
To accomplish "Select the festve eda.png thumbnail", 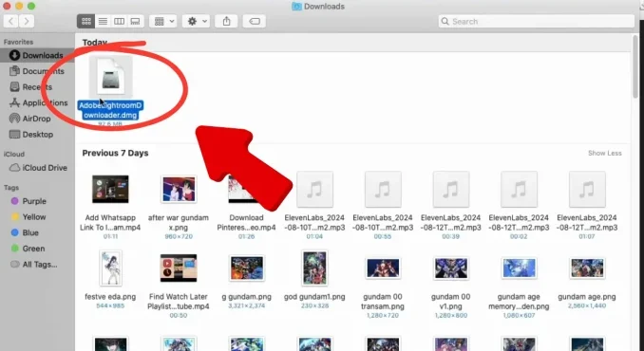I will 110,268.
